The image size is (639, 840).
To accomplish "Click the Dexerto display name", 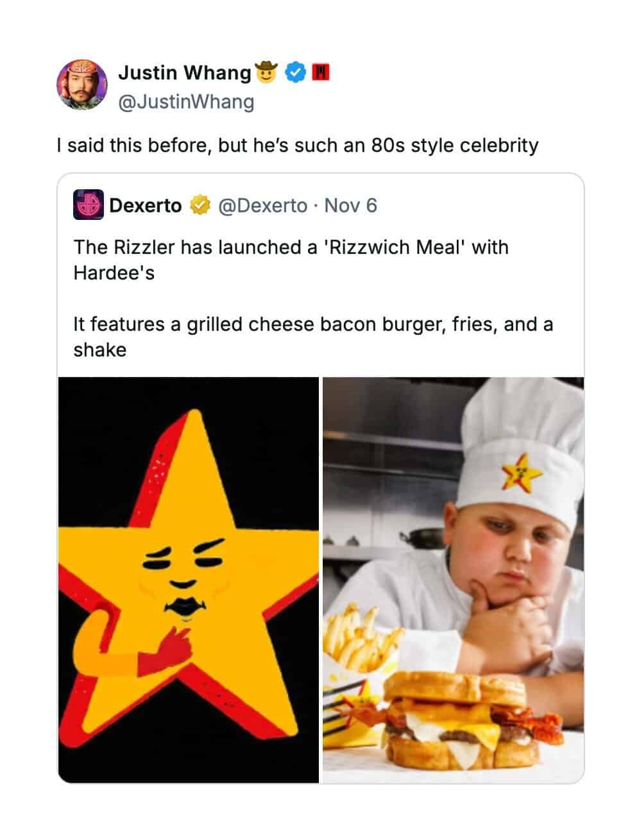I will (146, 206).
